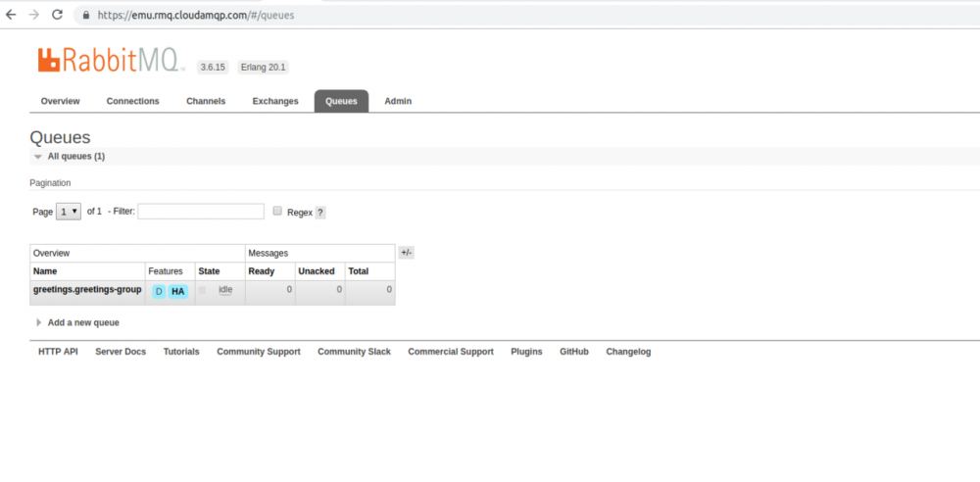Open the Page number dropdown
Image resolution: width=980 pixels, height=482 pixels.
pos(69,212)
